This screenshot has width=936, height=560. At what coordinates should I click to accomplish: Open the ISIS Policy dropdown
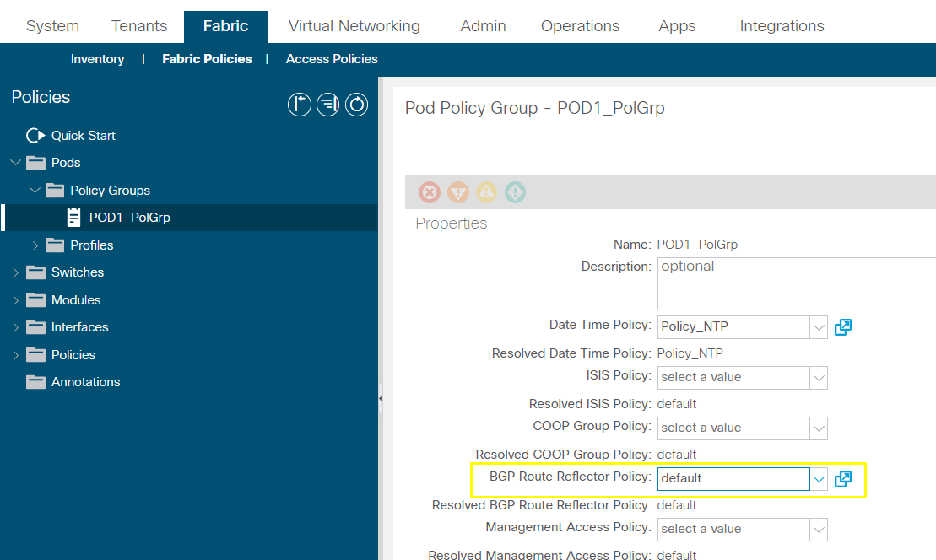point(819,378)
